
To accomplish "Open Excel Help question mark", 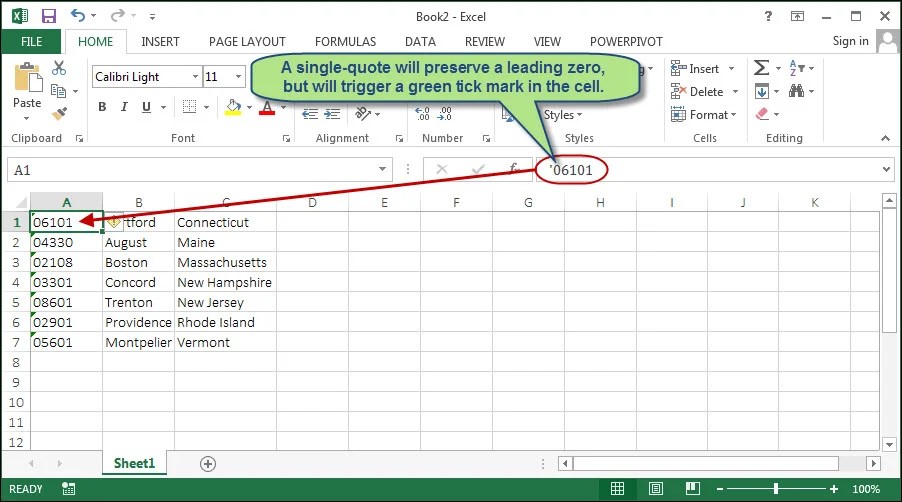I will (x=768, y=16).
